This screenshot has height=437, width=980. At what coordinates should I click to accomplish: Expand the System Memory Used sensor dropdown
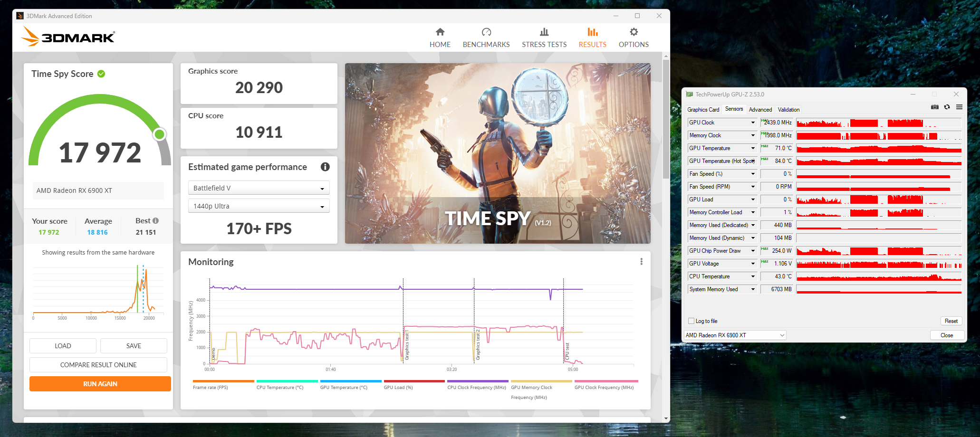click(753, 289)
